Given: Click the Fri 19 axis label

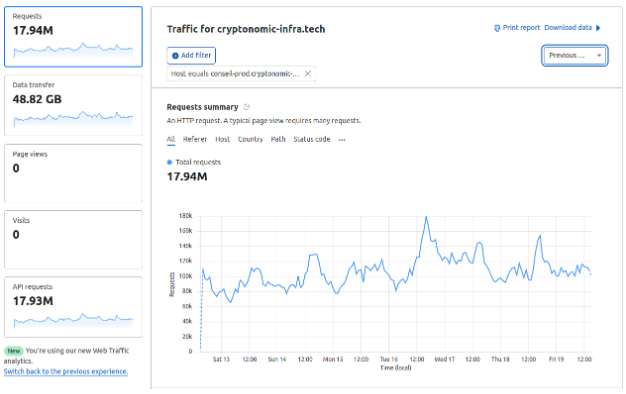Looking at the screenshot, I should click(x=556, y=359).
